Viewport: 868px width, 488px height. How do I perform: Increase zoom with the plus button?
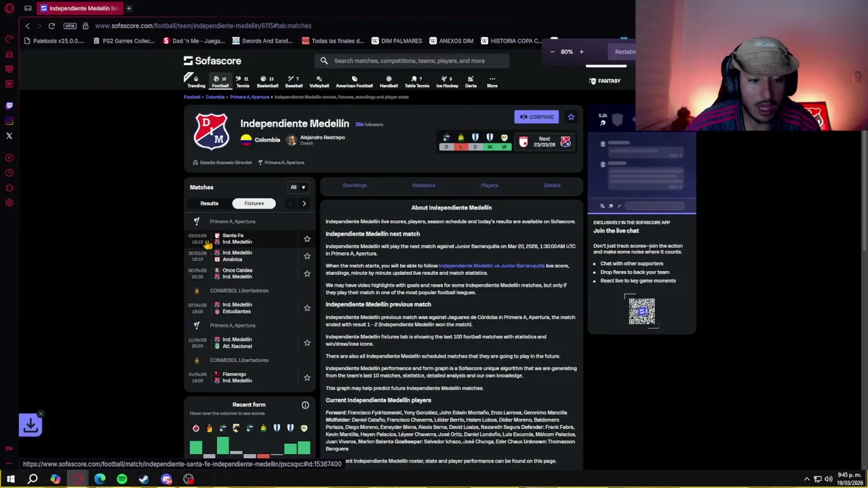point(581,52)
